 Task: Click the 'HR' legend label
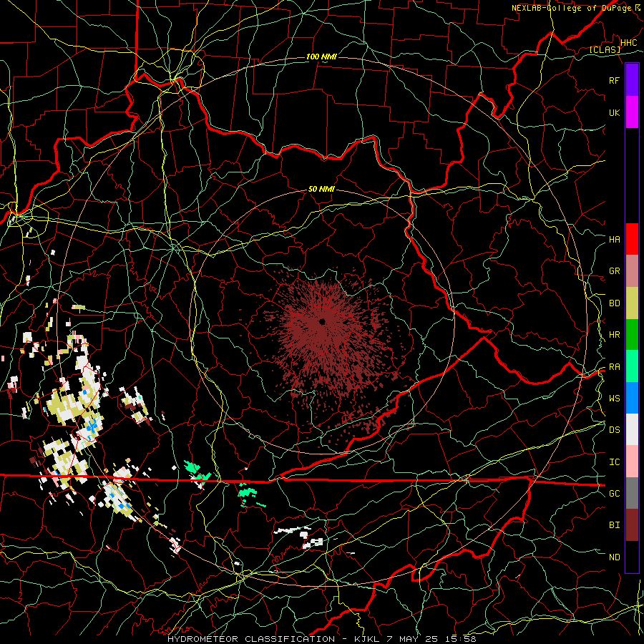tap(614, 335)
